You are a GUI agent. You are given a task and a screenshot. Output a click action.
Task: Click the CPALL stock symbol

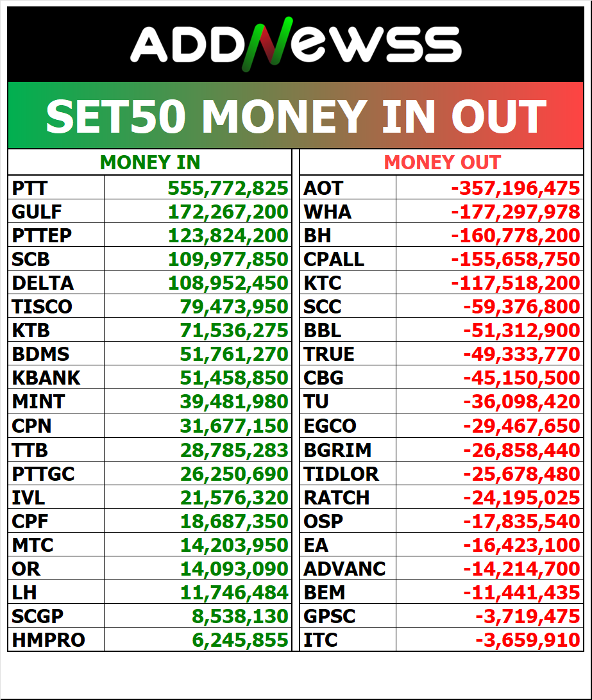(334, 259)
